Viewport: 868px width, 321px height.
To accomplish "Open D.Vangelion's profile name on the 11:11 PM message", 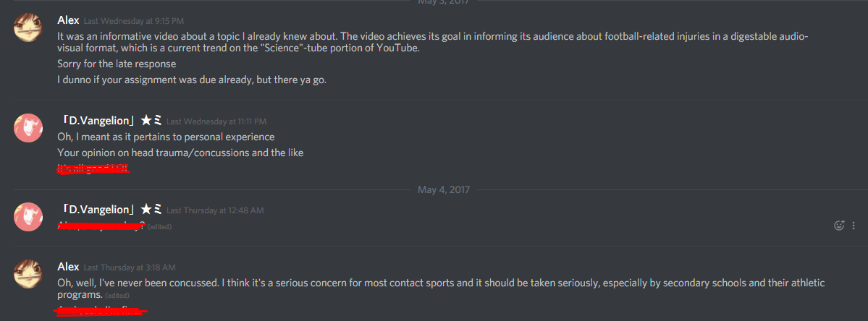I will pyautogui.click(x=109, y=121).
